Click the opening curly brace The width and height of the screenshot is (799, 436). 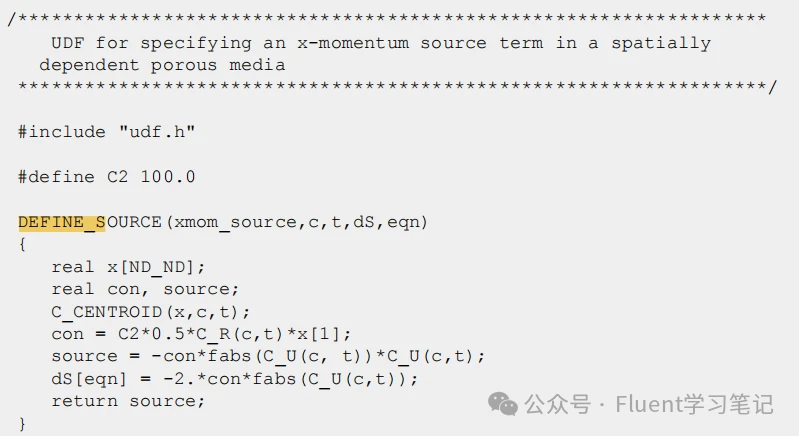pos(23,245)
